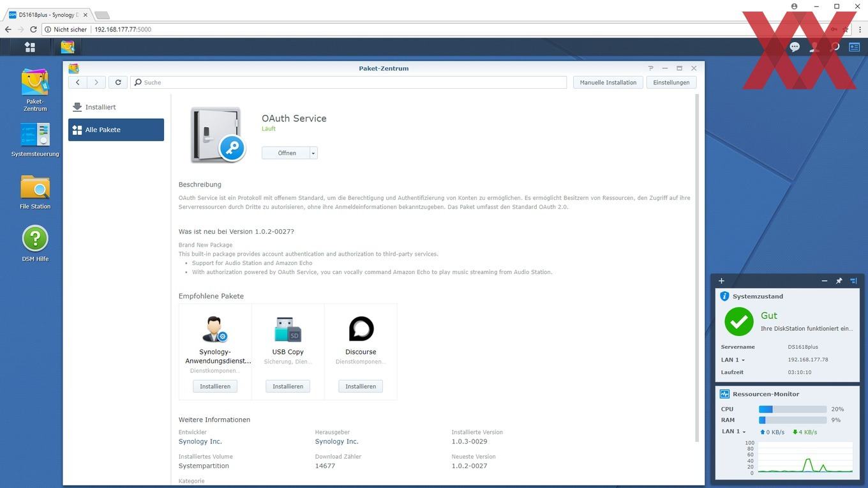Focus the Suche package search field
The height and width of the screenshot is (488, 868).
(349, 82)
